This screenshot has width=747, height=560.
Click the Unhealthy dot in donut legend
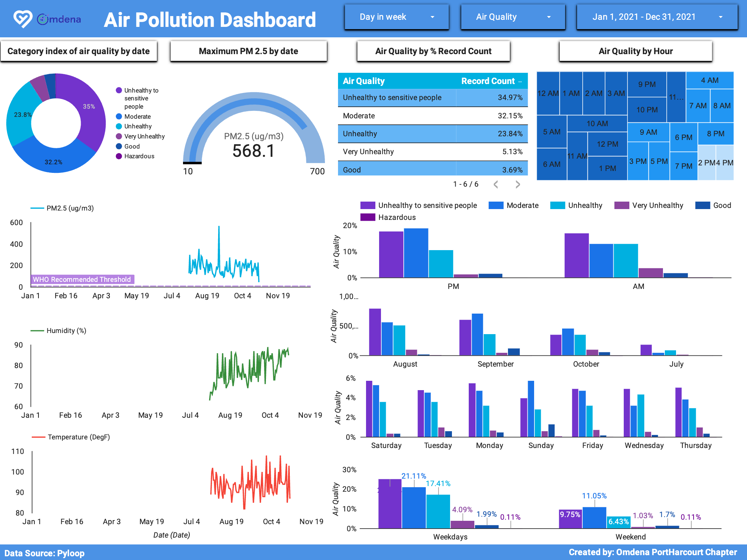click(119, 126)
